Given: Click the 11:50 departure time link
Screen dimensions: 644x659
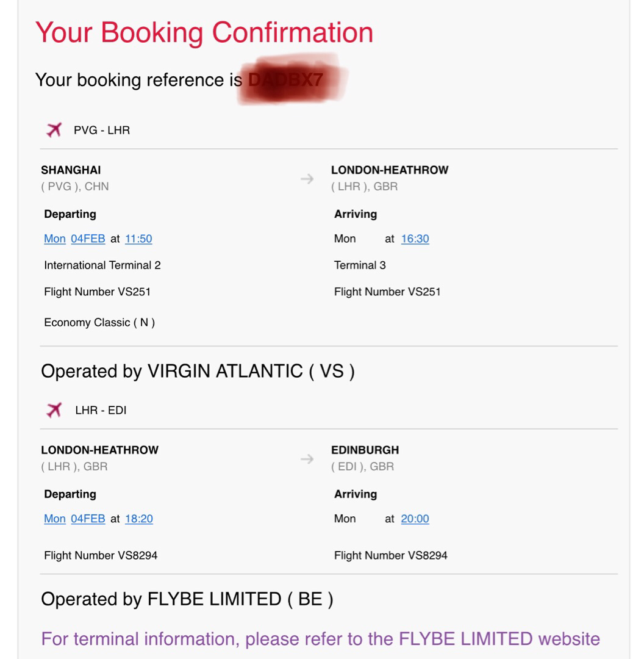Looking at the screenshot, I should pyautogui.click(x=138, y=239).
